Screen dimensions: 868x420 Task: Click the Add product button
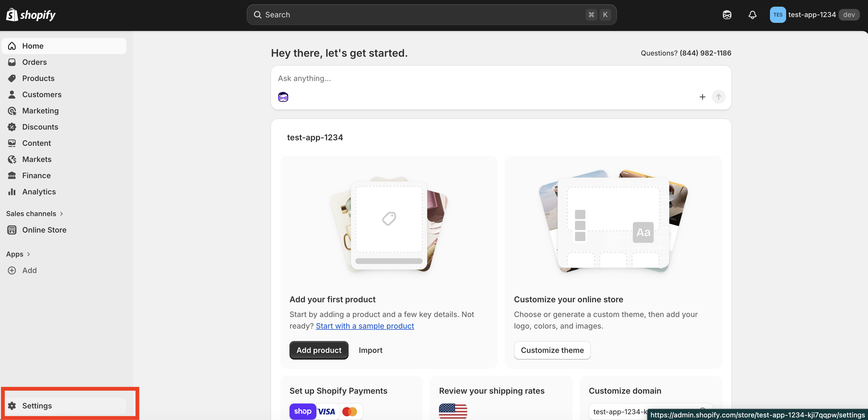(x=319, y=350)
